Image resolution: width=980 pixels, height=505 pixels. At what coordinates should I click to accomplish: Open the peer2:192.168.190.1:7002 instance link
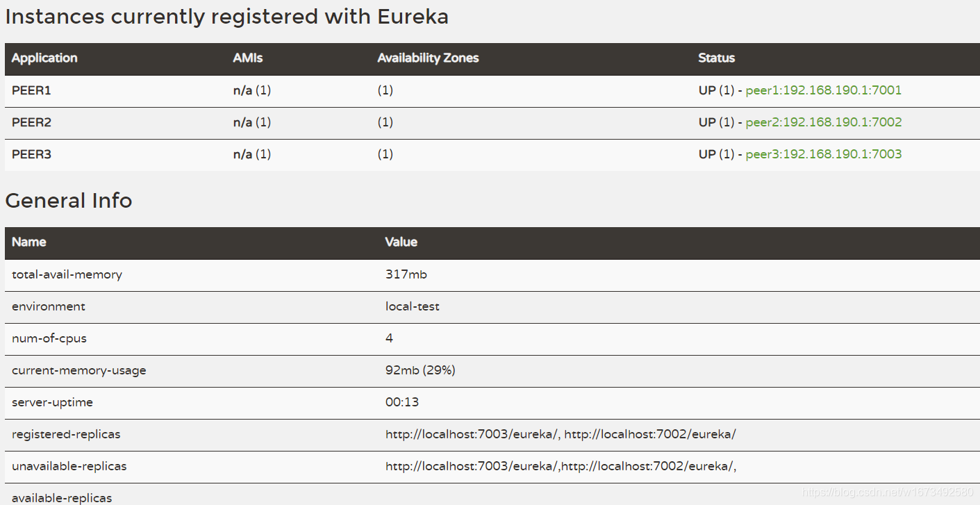point(824,122)
